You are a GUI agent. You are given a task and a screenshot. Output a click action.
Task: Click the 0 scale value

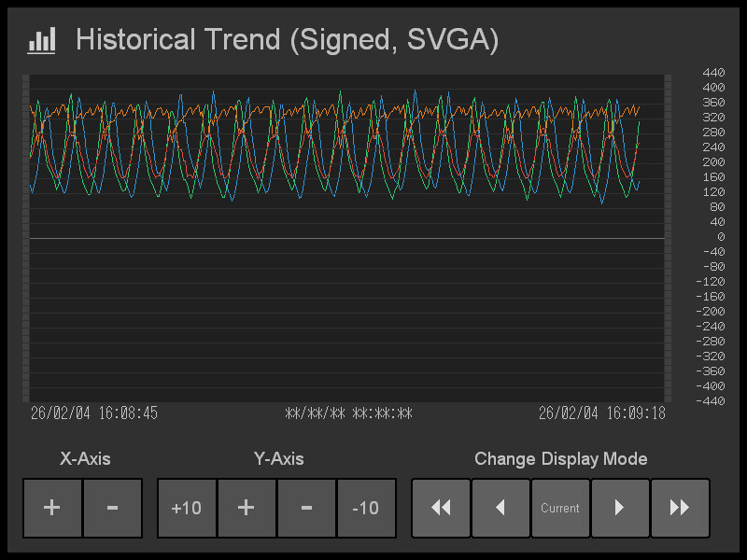[721, 237]
